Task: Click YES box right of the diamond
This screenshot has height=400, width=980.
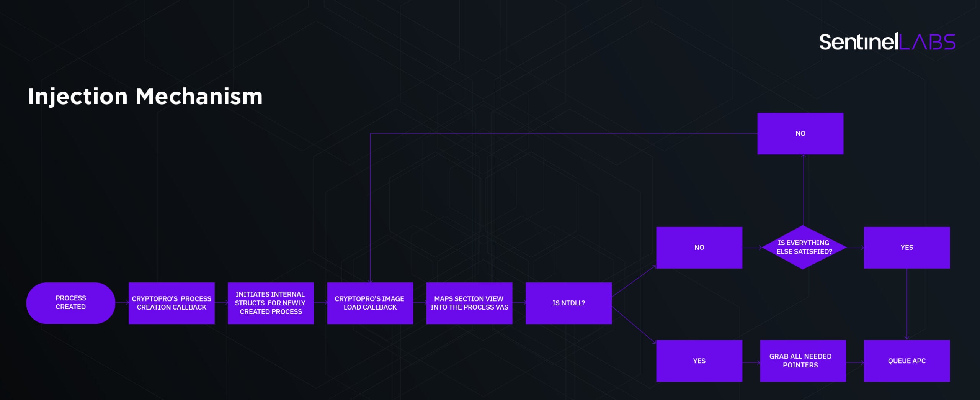Action: pos(906,248)
